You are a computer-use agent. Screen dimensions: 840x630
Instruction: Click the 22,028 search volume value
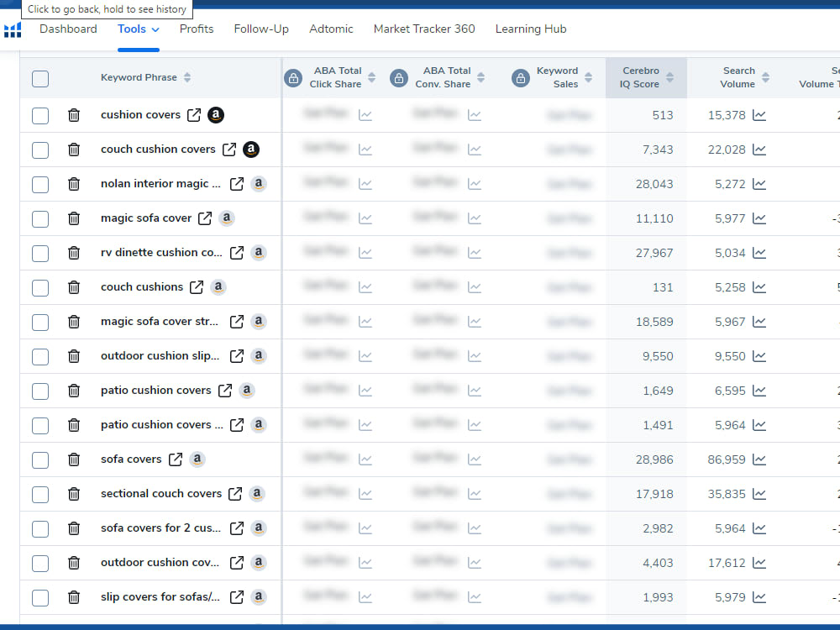[727, 150]
